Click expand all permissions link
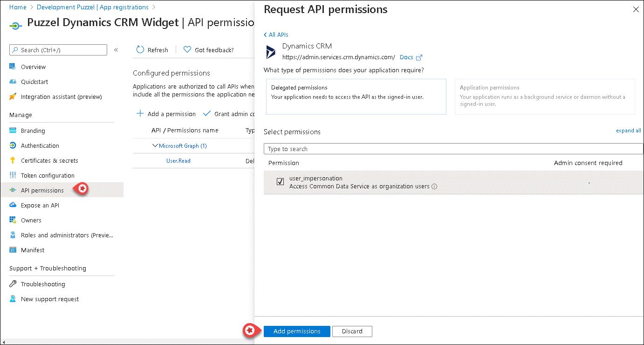This screenshot has height=345, width=644. [628, 131]
